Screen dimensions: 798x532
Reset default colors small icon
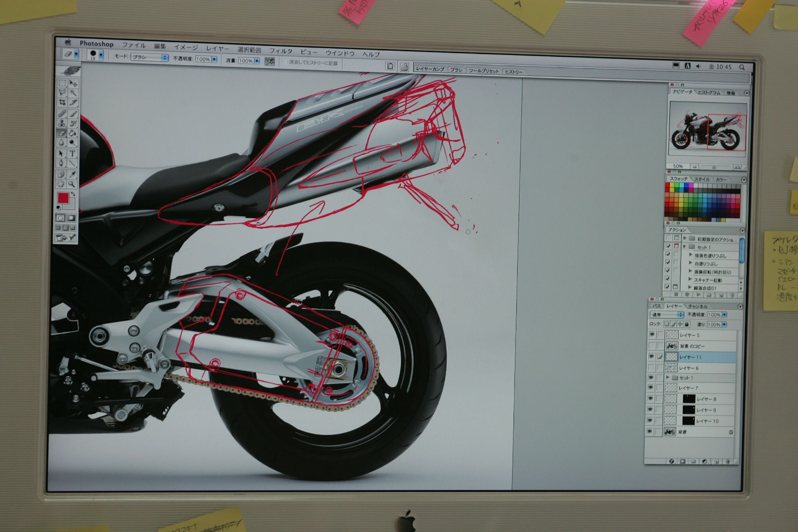coord(59,207)
